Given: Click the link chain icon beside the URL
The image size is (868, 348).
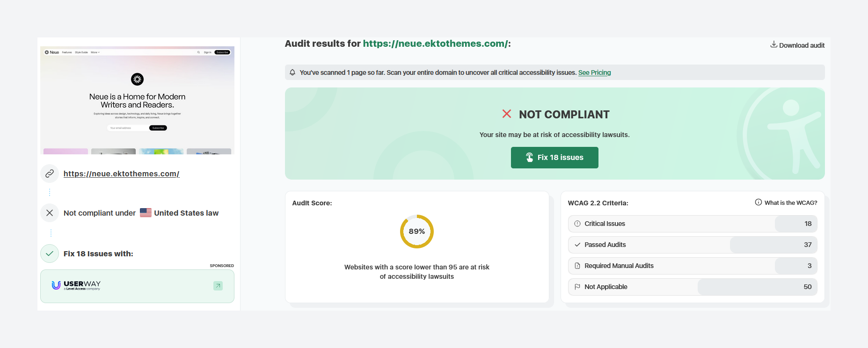Looking at the screenshot, I should (50, 174).
